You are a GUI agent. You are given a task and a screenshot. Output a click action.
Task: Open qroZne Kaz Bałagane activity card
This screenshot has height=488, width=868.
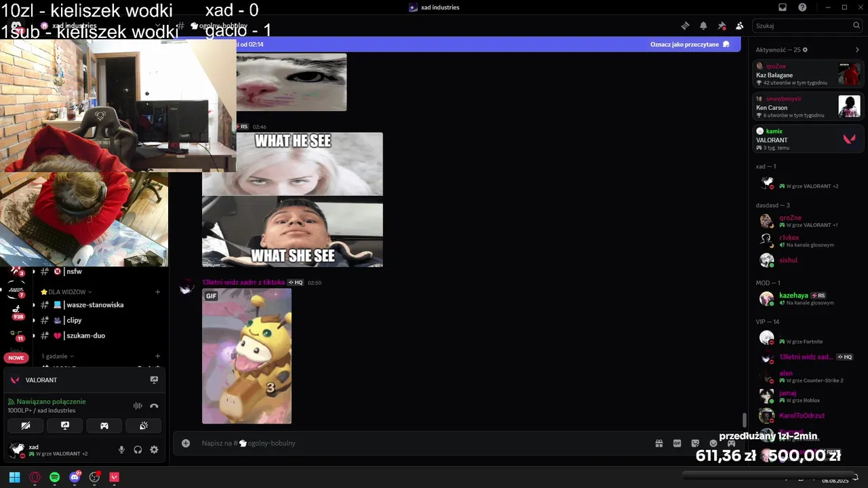pyautogui.click(x=808, y=74)
